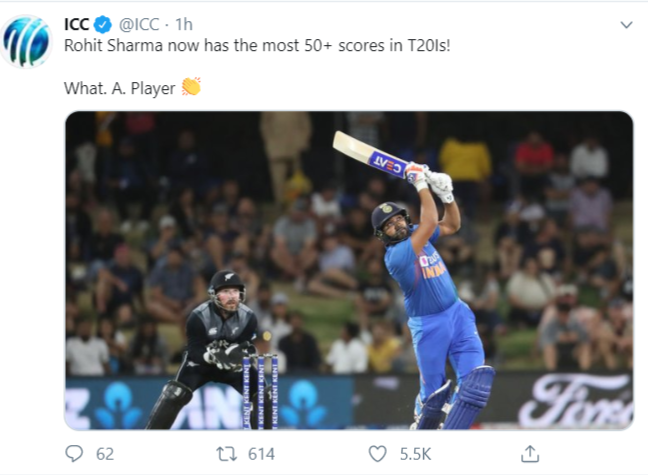Open the tweet via the 1h timestamp

(184, 25)
